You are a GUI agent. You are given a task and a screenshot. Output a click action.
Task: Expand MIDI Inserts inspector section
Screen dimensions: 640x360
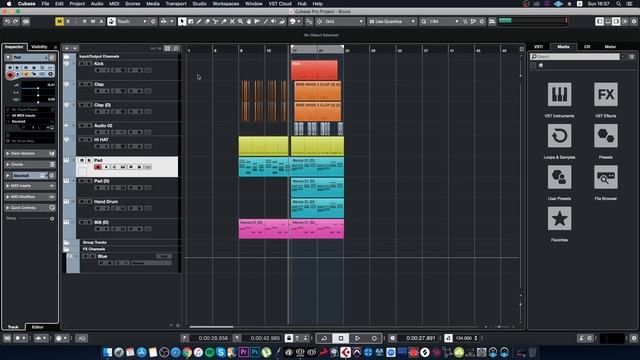30,186
